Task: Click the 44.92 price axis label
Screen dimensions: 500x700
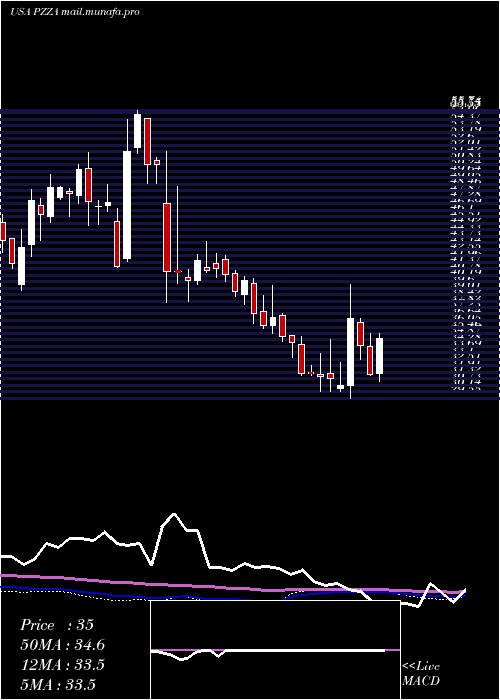Action: point(466,220)
